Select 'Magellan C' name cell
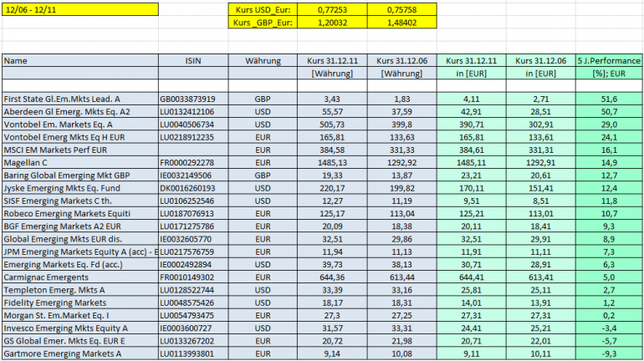The image size is (644, 361). tap(80, 162)
